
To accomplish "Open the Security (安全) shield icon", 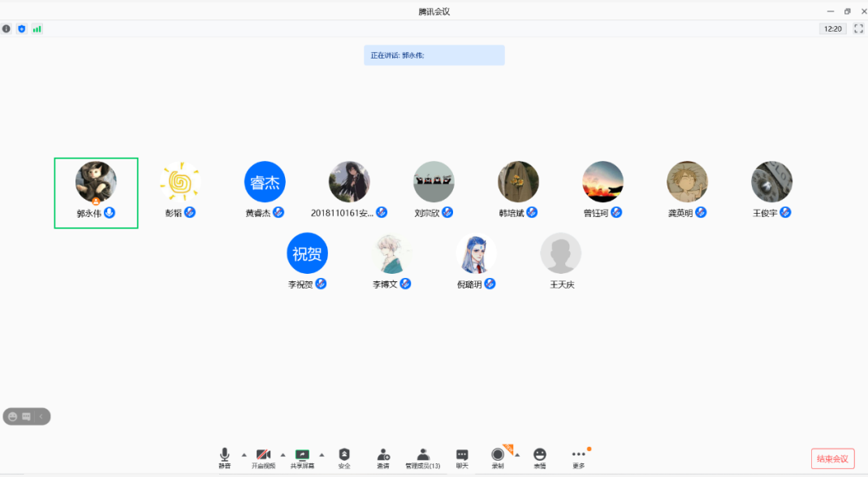I will click(x=344, y=456).
